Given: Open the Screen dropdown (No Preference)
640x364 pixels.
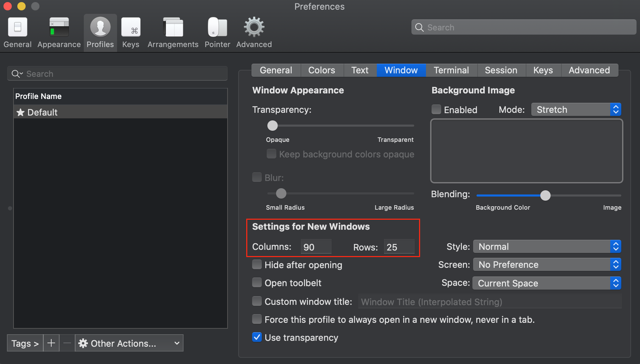Looking at the screenshot, I should [547, 265].
